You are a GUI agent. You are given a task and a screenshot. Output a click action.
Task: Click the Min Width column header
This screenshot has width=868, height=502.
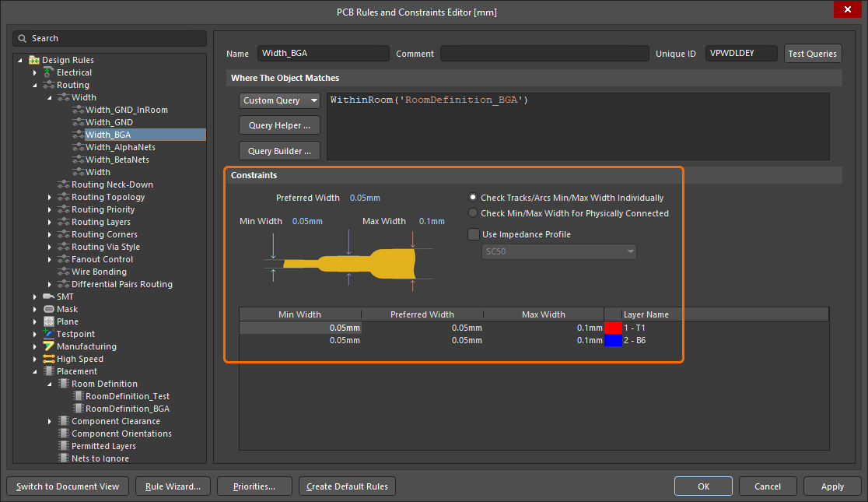click(x=300, y=314)
